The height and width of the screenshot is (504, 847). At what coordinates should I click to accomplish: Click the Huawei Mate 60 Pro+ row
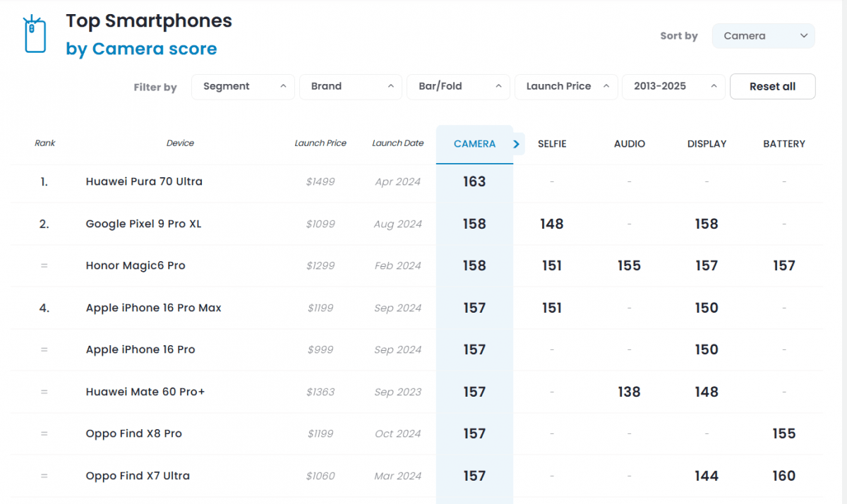[x=145, y=392]
